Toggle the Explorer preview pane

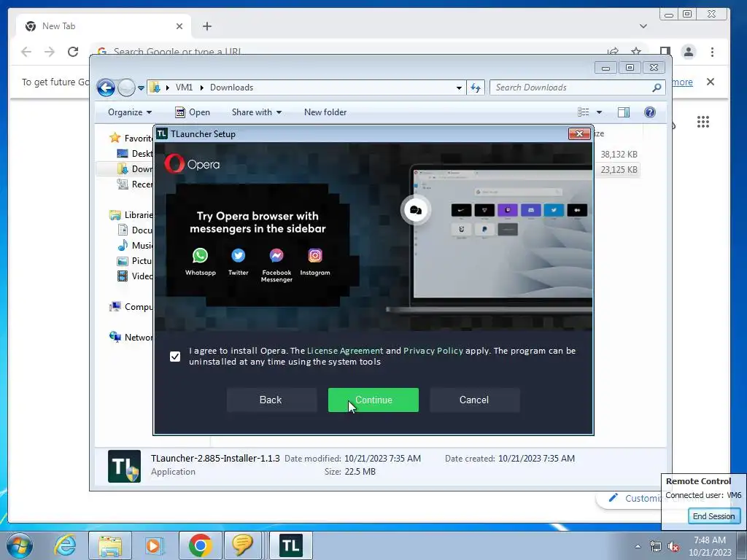point(624,112)
